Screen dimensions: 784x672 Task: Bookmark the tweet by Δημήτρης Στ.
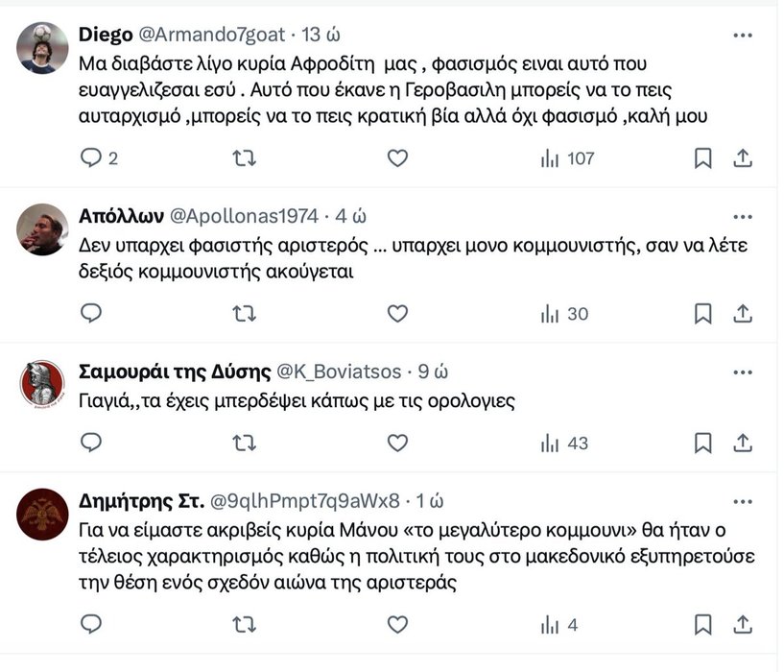point(702,625)
